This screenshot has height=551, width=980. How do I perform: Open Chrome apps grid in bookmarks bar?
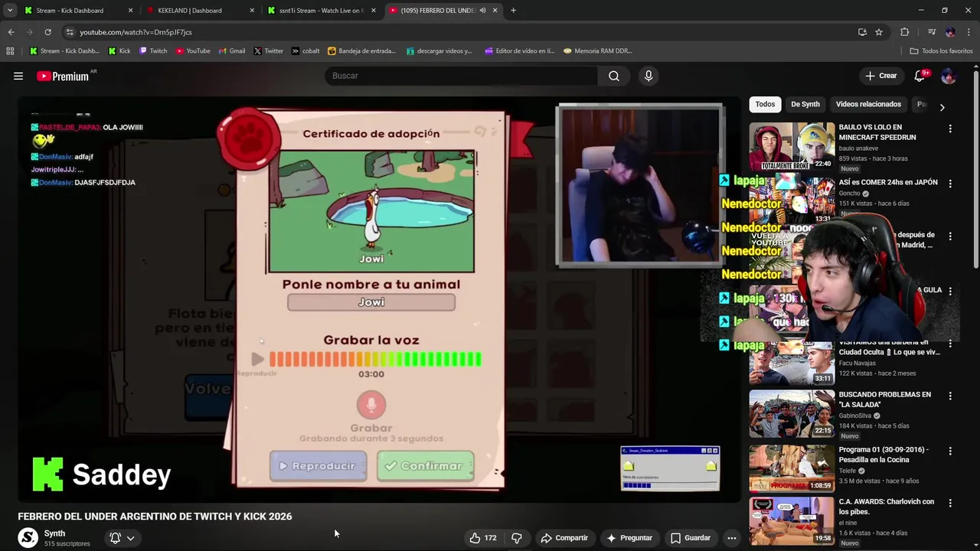10,51
